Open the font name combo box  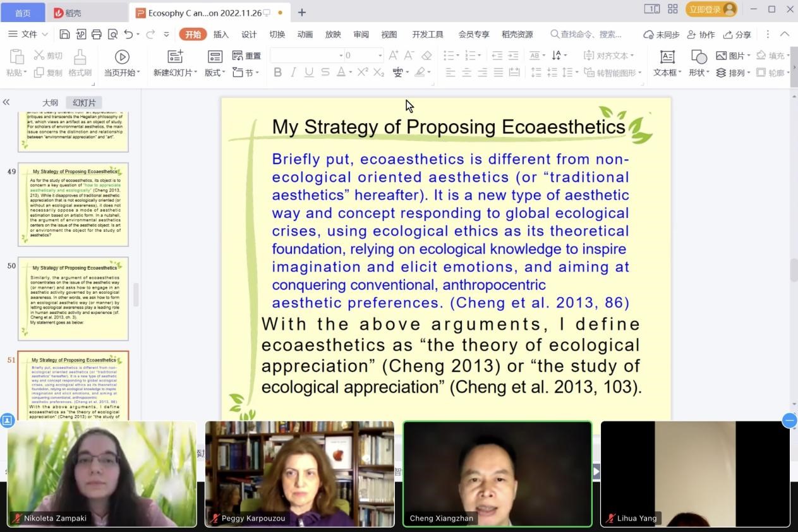[307, 56]
